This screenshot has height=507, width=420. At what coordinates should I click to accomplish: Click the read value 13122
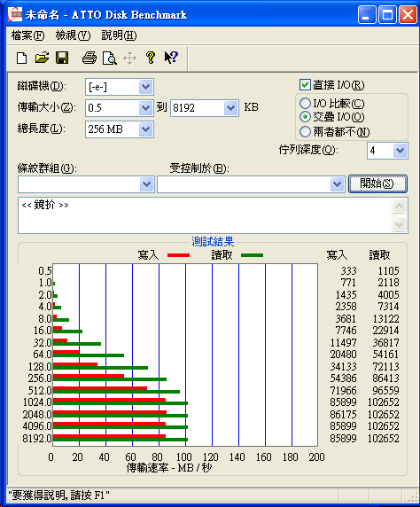[386, 319]
